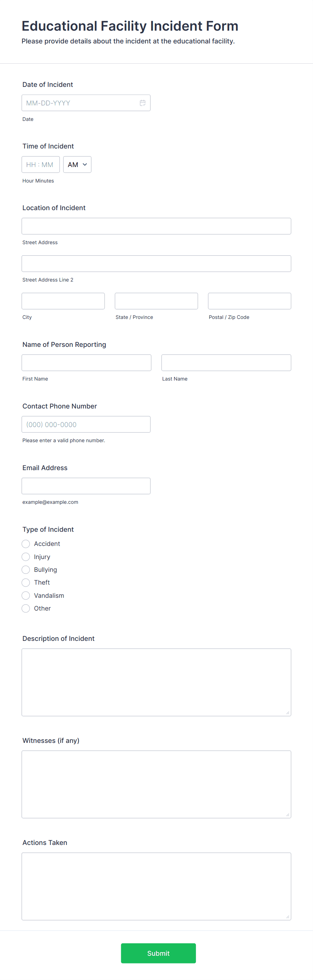Click the City input field

(63, 301)
